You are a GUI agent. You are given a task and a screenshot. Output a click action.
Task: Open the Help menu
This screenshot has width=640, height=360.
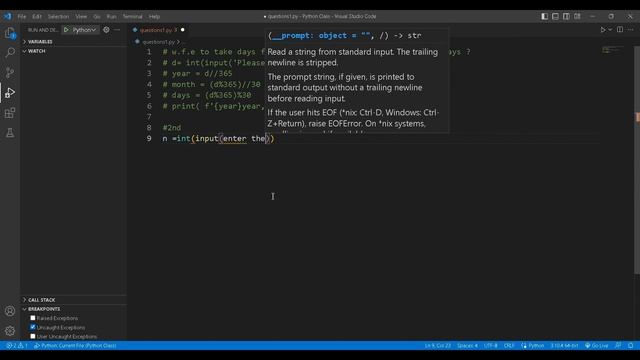154,16
